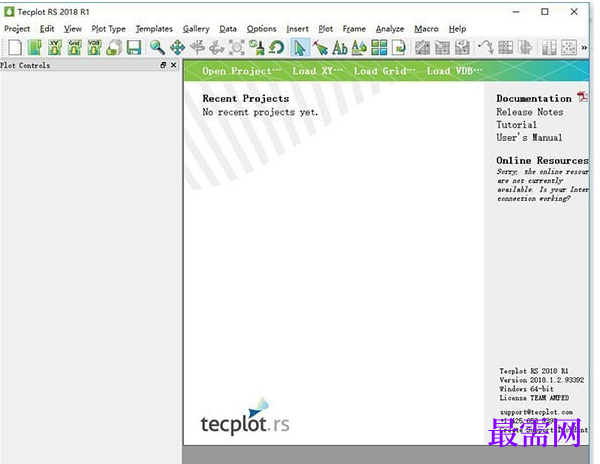Click the Load Grid link in green banner
Viewport: 600px width, 464px height.
pyautogui.click(x=384, y=71)
